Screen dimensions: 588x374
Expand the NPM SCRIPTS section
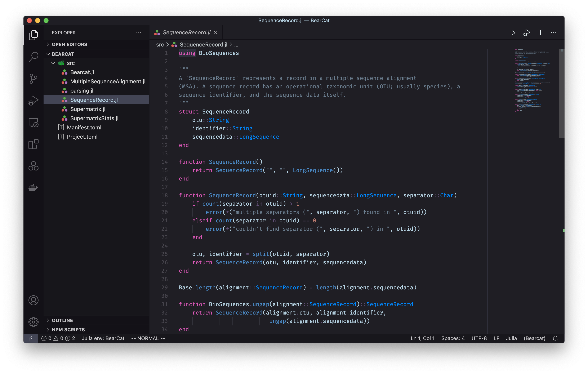(68, 330)
